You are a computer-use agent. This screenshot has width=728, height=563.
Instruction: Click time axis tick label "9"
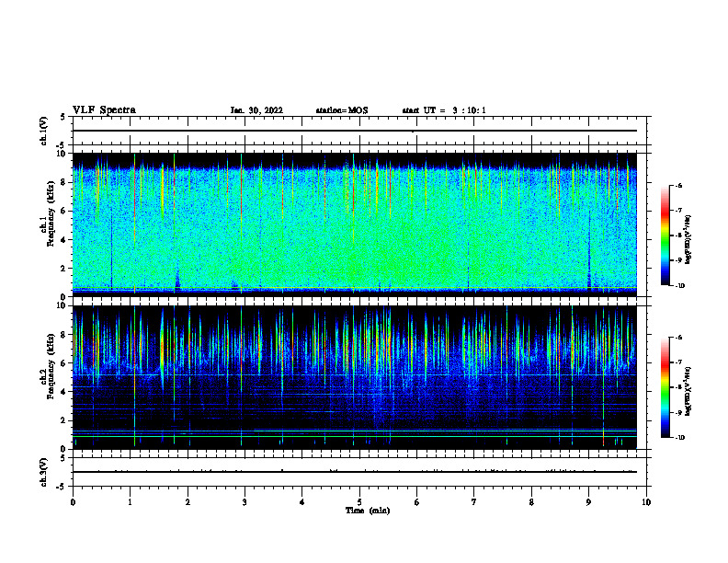[588, 502]
